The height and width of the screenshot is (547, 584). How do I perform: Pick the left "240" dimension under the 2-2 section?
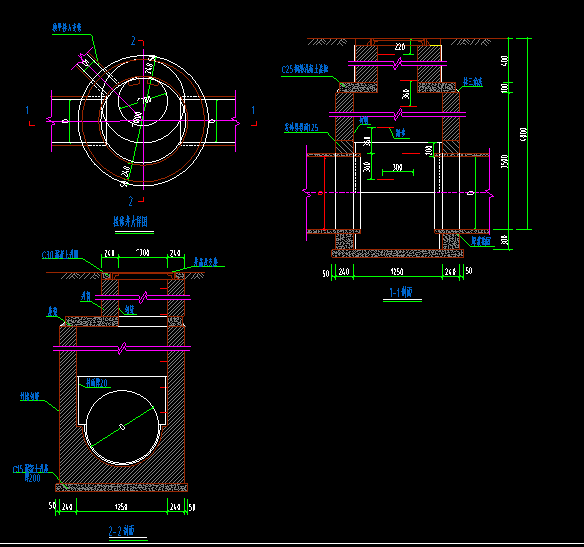(67, 507)
